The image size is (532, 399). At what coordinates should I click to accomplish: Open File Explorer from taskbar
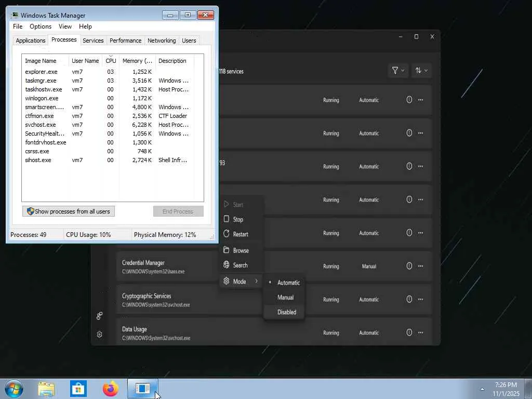[46, 389]
